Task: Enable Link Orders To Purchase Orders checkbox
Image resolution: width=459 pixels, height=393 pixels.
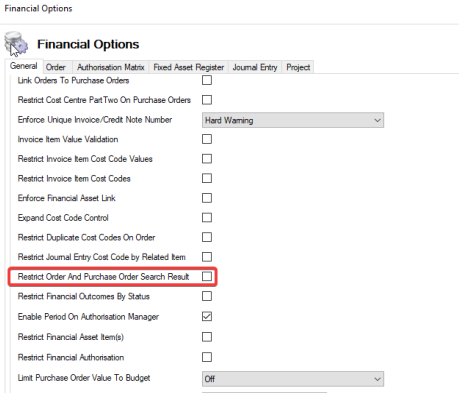Action: point(207,80)
